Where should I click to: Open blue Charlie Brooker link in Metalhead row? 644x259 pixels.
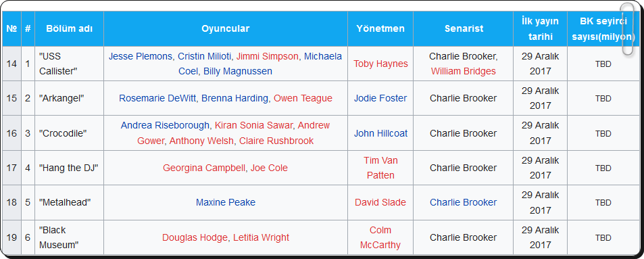pyautogui.click(x=464, y=202)
